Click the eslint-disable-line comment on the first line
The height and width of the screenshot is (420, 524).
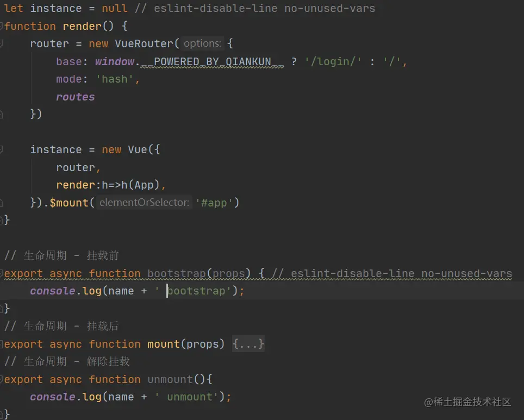(x=255, y=8)
